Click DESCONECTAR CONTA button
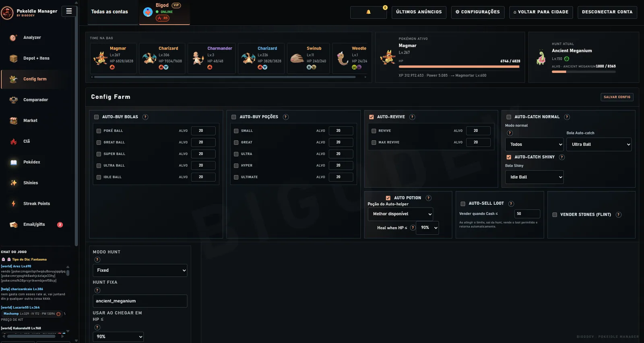The image size is (644, 343). pos(607,12)
